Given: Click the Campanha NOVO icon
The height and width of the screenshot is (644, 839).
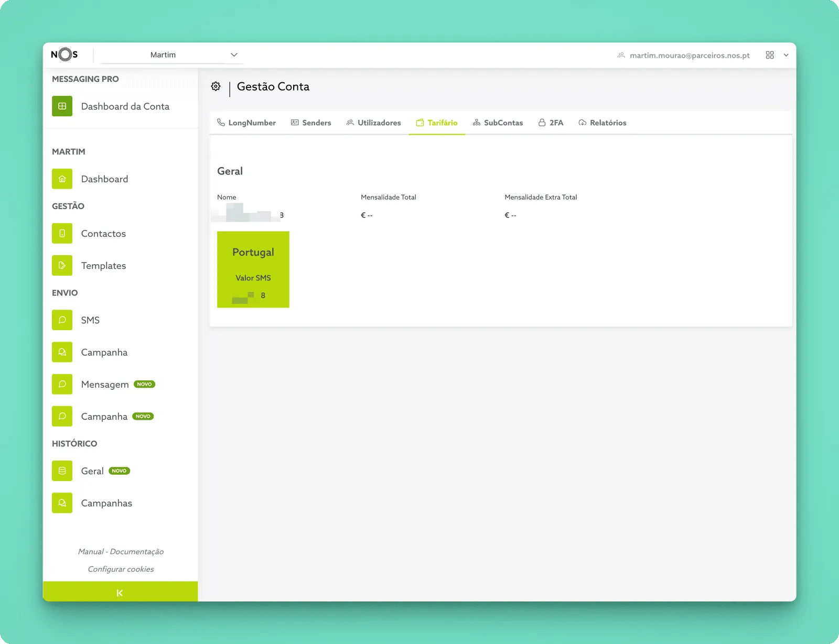Looking at the screenshot, I should (62, 416).
